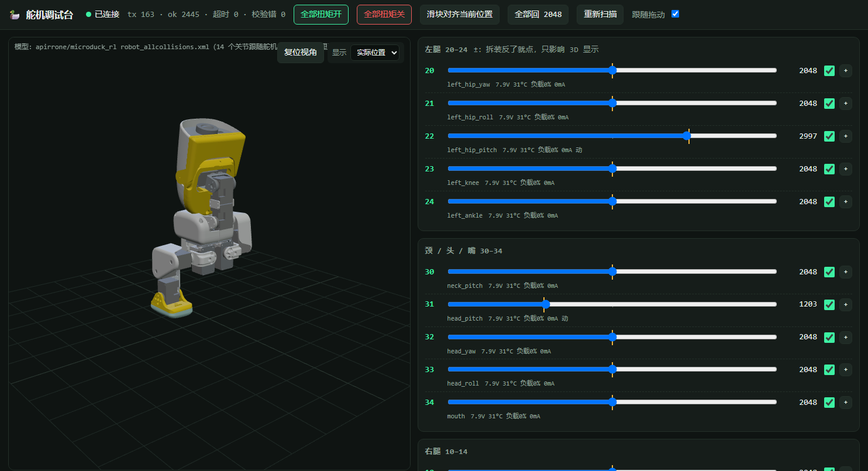Reset the 3D view with 复位视角
The width and height of the screenshot is (868, 471).
301,53
